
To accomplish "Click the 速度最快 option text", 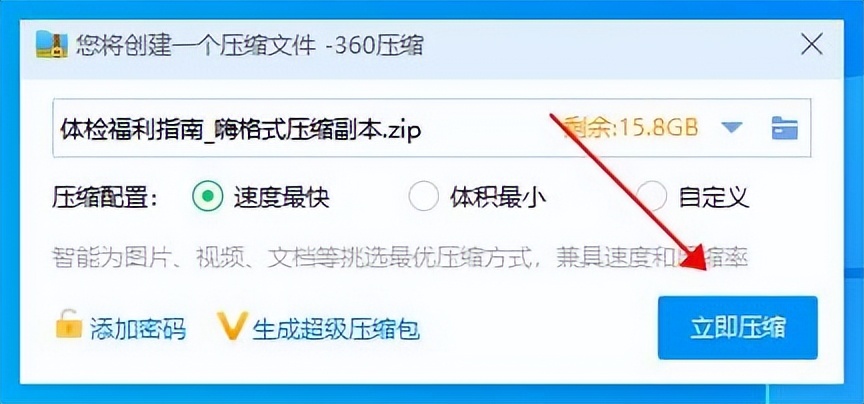I will click(282, 197).
